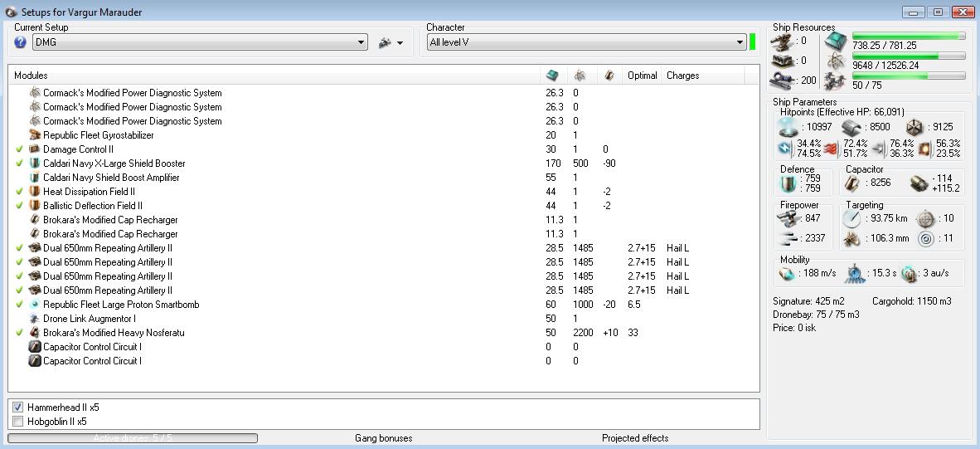This screenshot has width=980, height=449.
Task: Enable the Hobgoblin II x5 drones checkbox
Action: point(18,422)
